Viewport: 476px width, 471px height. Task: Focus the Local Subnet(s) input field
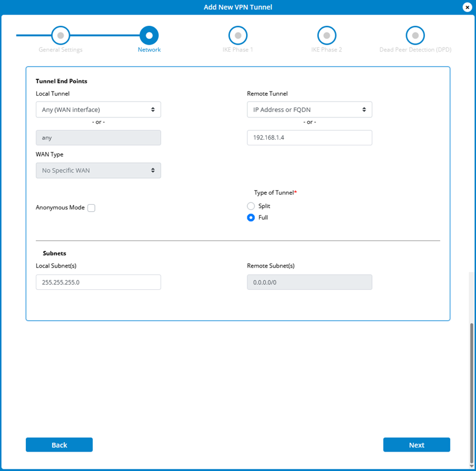click(x=98, y=282)
